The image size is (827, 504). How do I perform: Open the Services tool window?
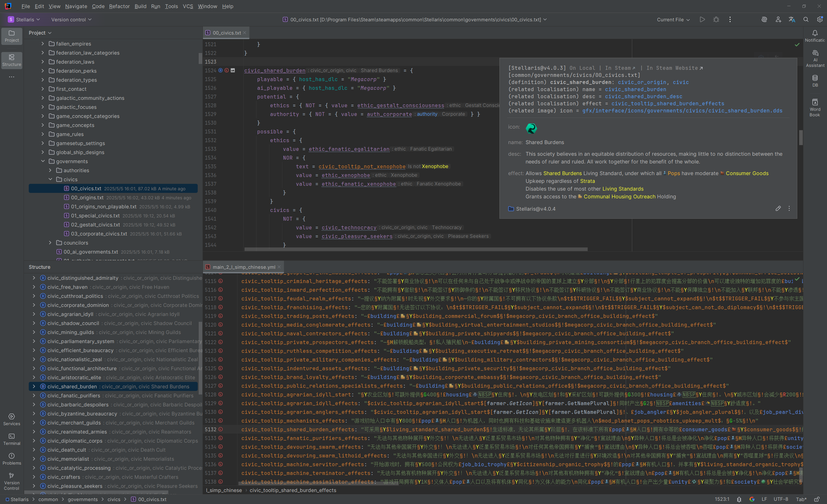click(x=12, y=419)
